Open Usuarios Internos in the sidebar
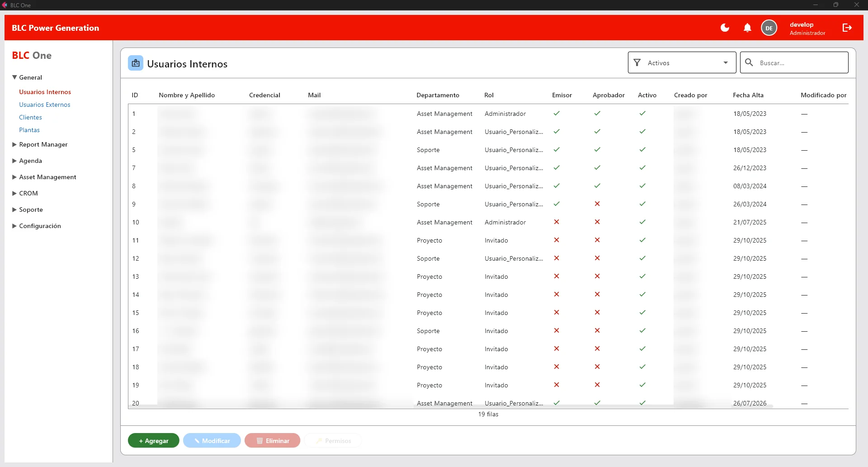This screenshot has width=868, height=467. coord(45,92)
